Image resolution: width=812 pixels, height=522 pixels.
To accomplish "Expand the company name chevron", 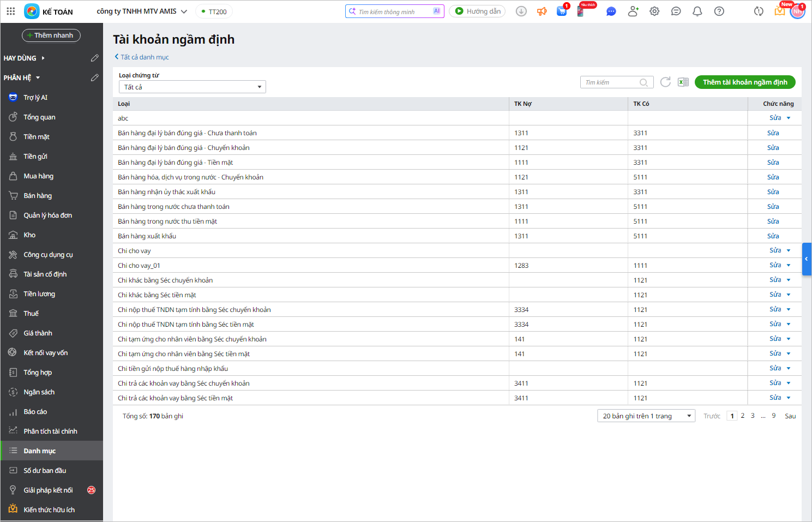I will pyautogui.click(x=184, y=11).
